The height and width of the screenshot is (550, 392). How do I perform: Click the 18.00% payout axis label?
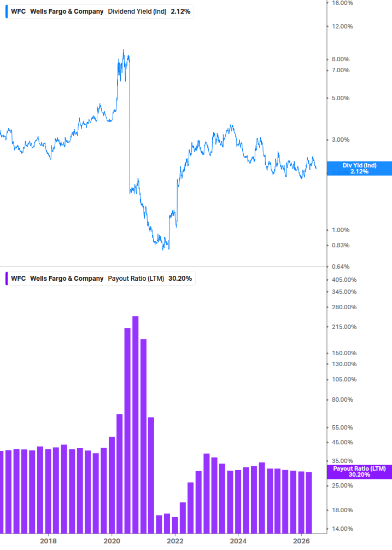[342, 511]
